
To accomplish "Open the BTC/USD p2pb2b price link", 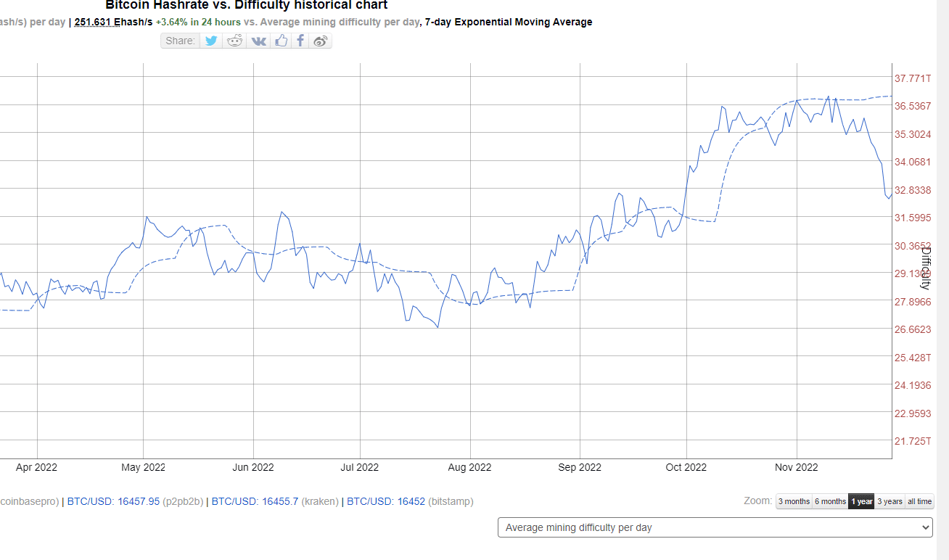I will tap(113, 501).
